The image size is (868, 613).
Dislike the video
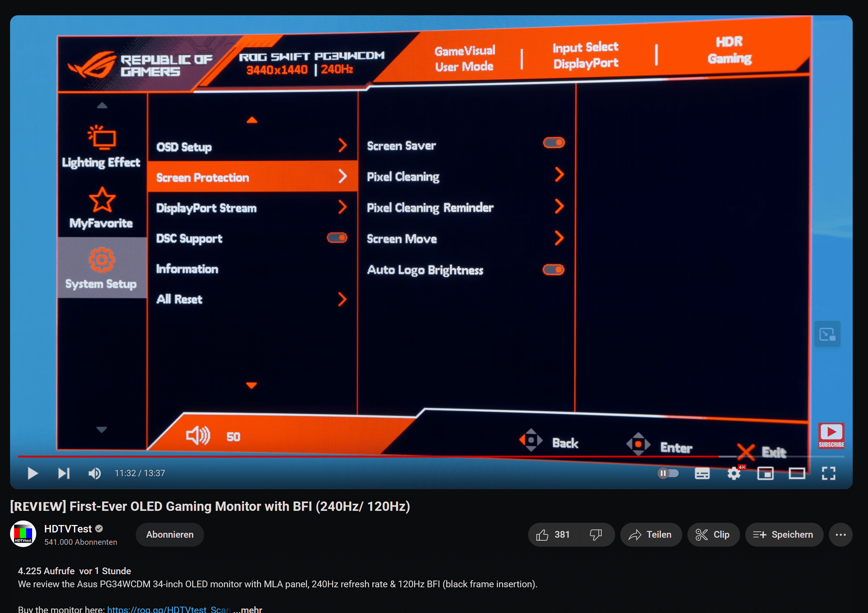[596, 534]
